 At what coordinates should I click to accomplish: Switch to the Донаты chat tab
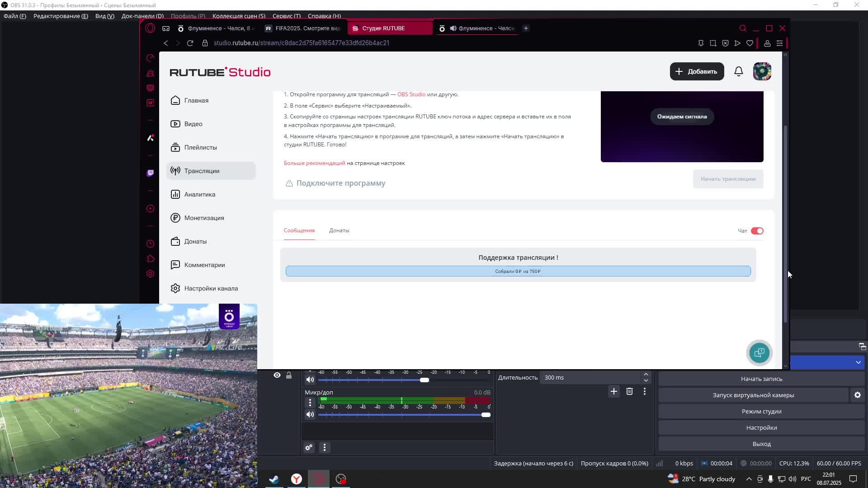339,230
